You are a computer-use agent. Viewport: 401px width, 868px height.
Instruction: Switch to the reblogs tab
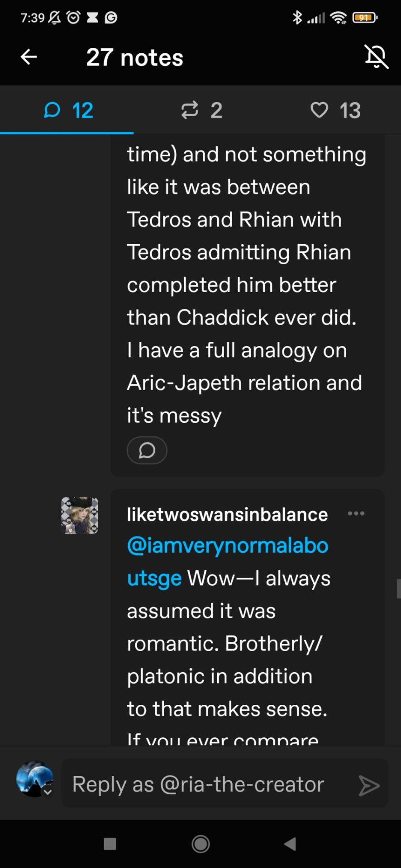pos(201,110)
